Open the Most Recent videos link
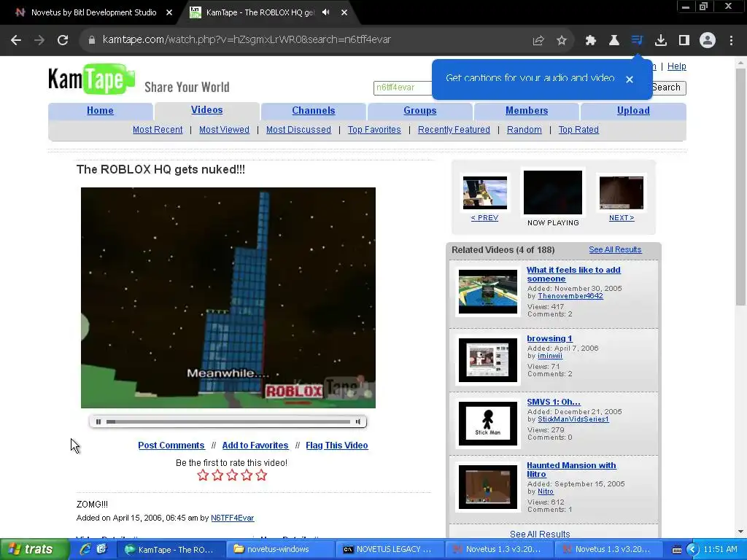This screenshot has height=560, width=747. pos(158,130)
